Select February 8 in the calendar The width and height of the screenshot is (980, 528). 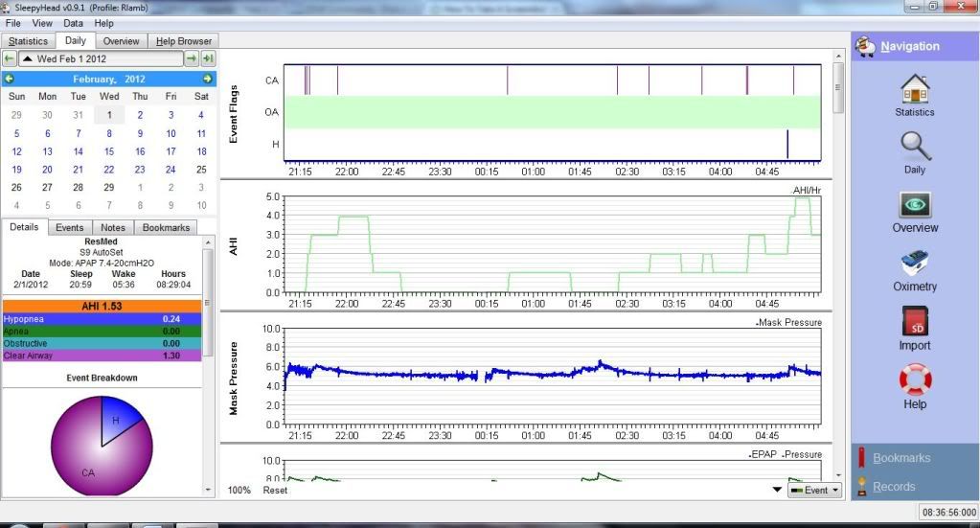(x=109, y=134)
